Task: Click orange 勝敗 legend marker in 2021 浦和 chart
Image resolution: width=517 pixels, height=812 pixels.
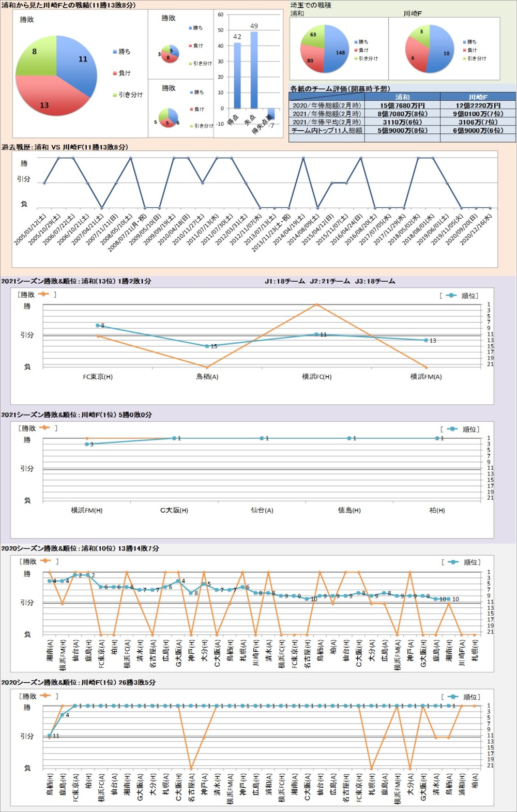Action: coord(44,295)
